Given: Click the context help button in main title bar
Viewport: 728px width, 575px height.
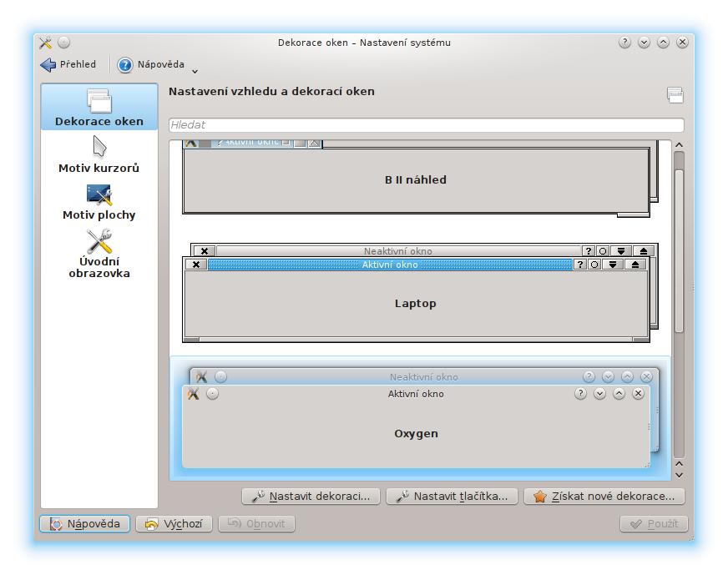Looking at the screenshot, I should point(625,43).
